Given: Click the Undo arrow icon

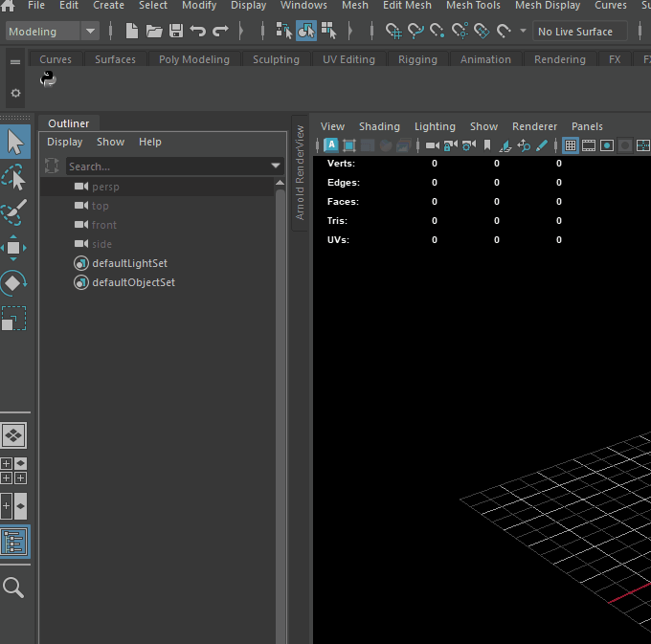Looking at the screenshot, I should [x=198, y=32].
